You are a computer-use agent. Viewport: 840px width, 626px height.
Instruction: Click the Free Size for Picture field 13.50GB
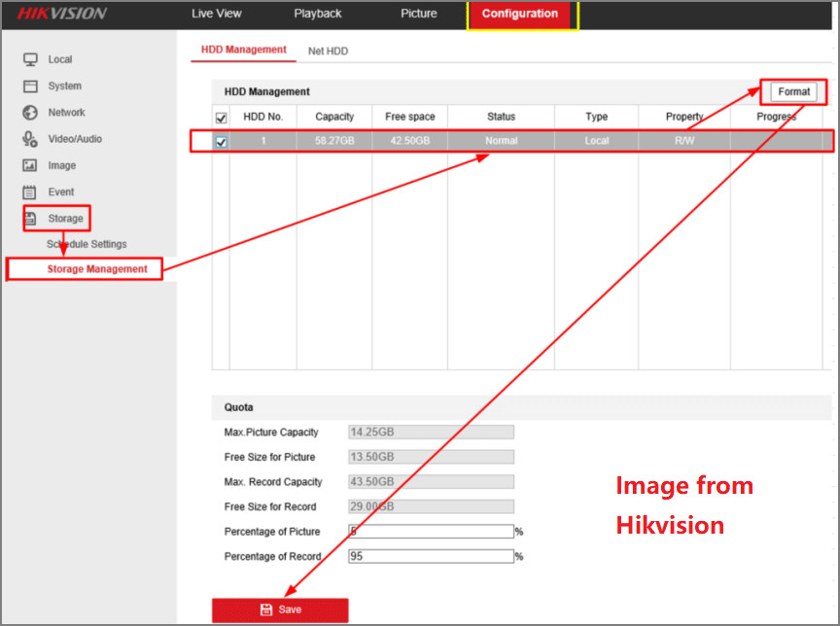[431, 457]
